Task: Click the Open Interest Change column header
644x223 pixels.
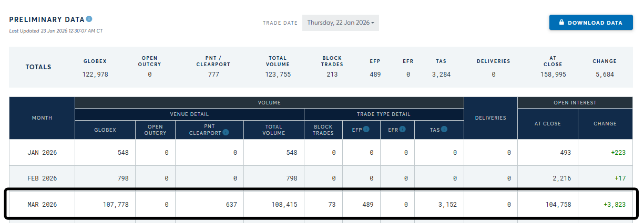Action: (x=605, y=124)
